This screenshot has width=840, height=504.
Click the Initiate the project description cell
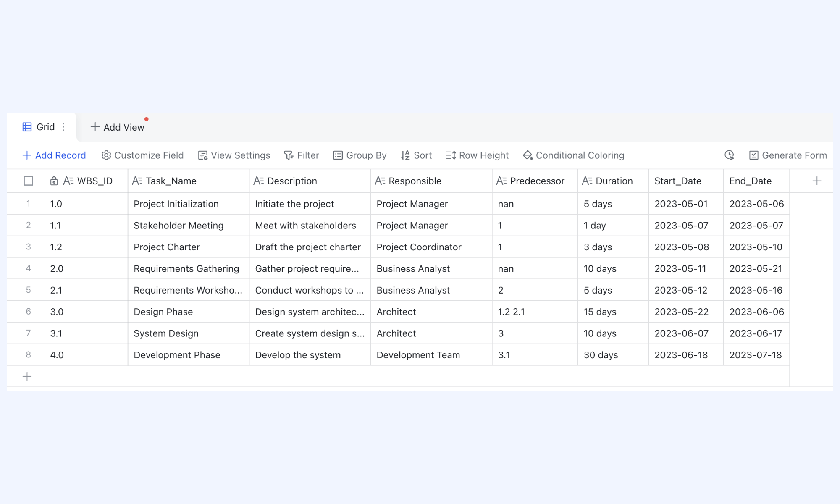[310, 204]
